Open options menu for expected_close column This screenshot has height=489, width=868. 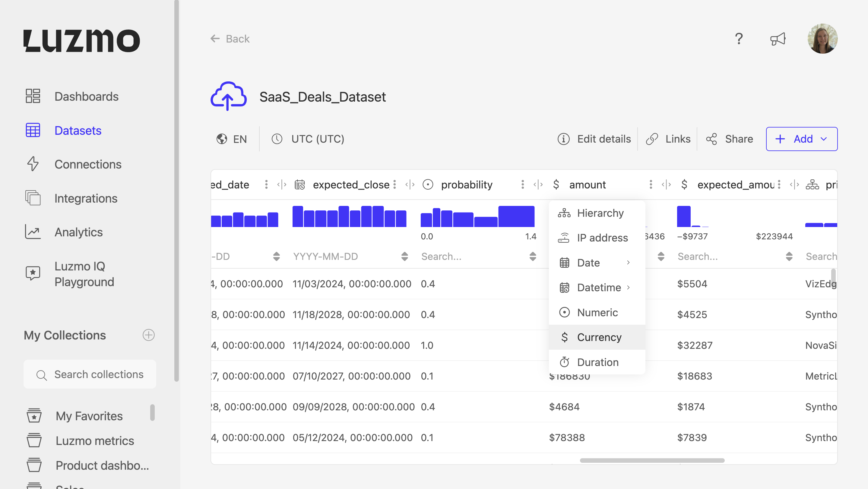(x=394, y=185)
